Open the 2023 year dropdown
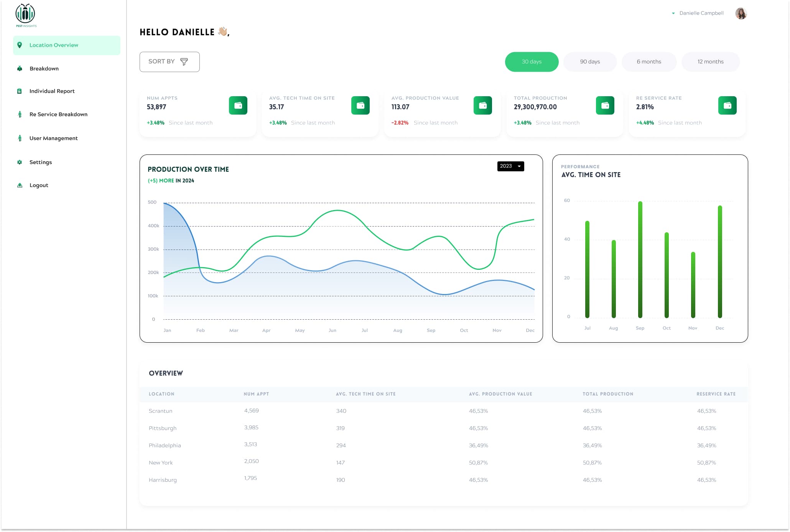 (510, 166)
